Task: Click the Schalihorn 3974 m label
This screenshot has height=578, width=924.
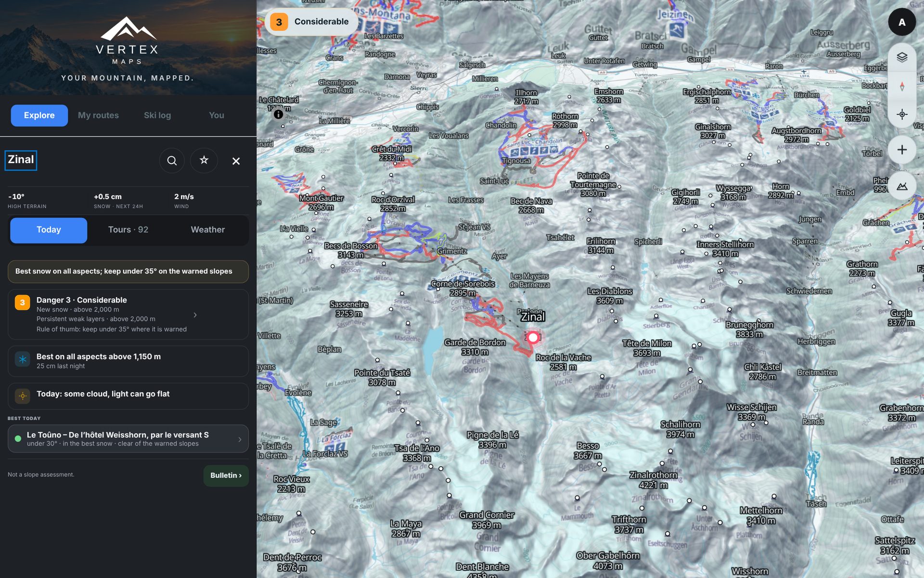Action: [x=680, y=429]
